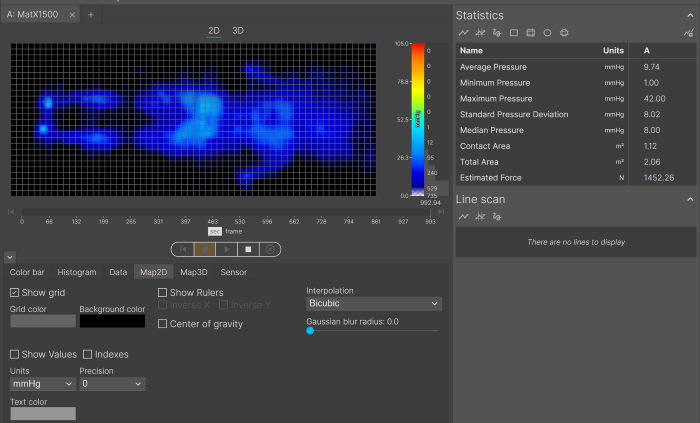Select the gridded ellipse tool in Statistics
The height and width of the screenshot is (423, 700).
point(564,33)
